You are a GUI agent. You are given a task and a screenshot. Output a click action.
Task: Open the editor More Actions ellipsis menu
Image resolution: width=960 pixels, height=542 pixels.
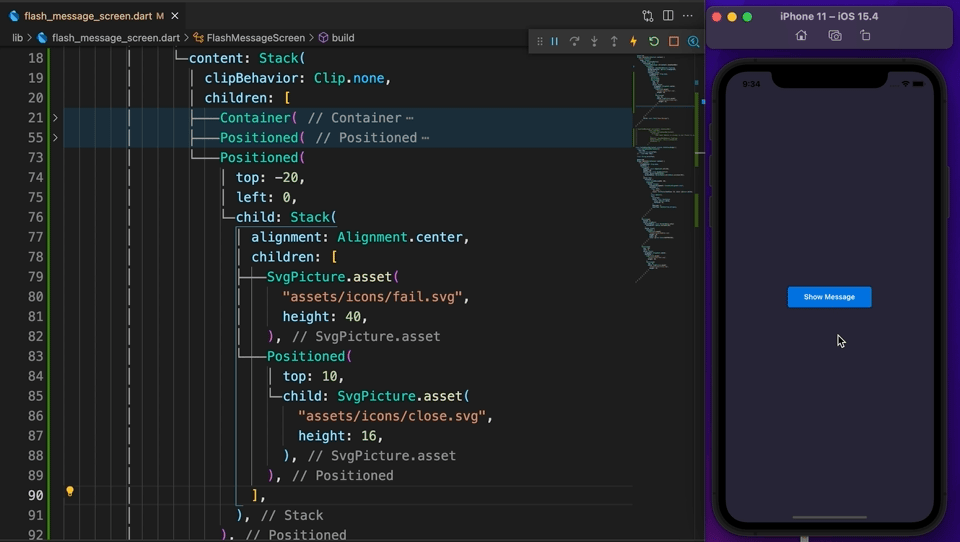click(x=688, y=15)
